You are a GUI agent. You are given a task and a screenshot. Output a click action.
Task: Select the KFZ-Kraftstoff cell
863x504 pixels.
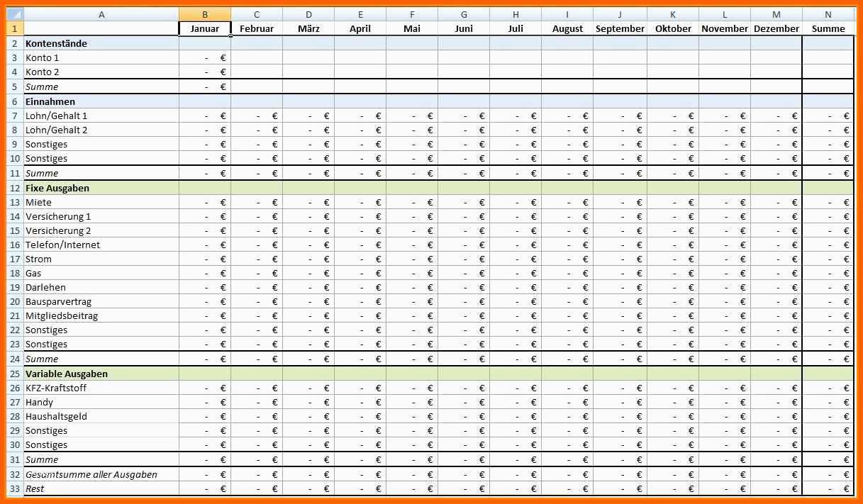click(101, 388)
